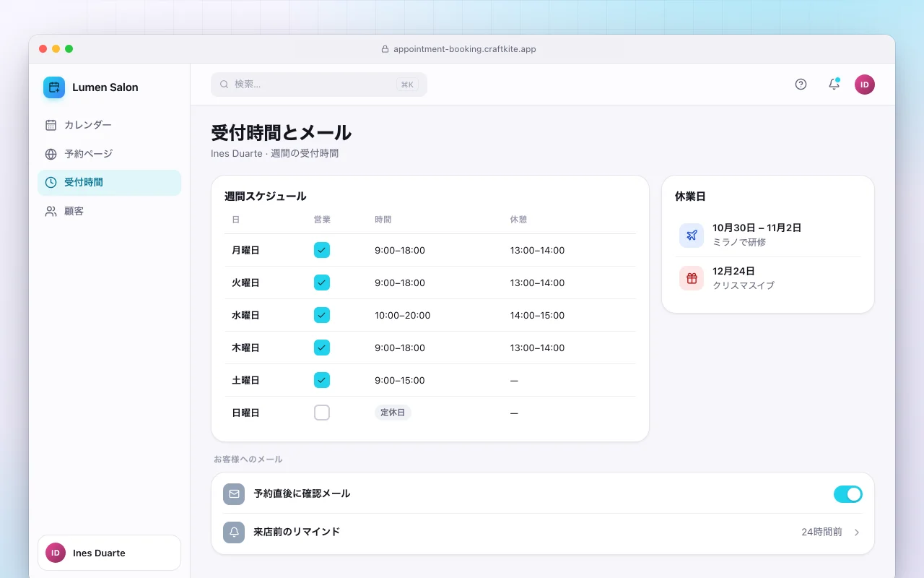
Task: Check the 日曜日 営業 checkbox
Action: (x=322, y=413)
